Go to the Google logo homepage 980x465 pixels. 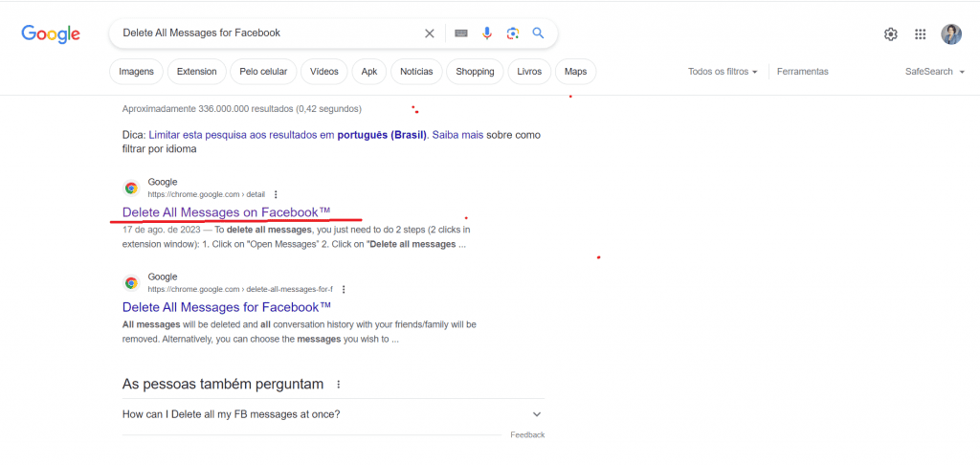point(51,33)
